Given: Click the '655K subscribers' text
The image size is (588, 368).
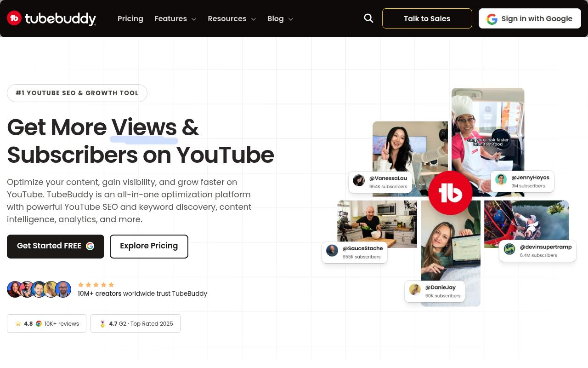Looking at the screenshot, I should (362, 257).
